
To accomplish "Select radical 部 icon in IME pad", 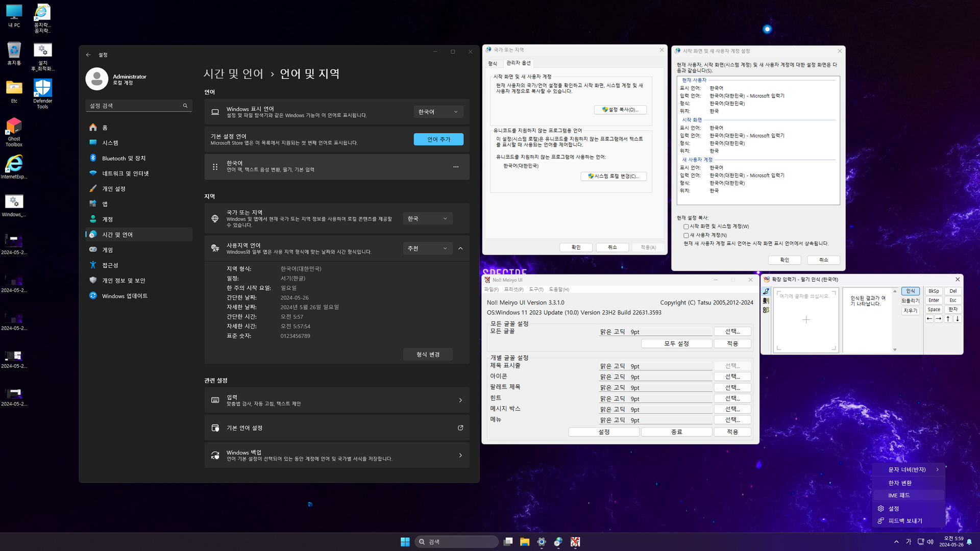I will [x=766, y=310].
